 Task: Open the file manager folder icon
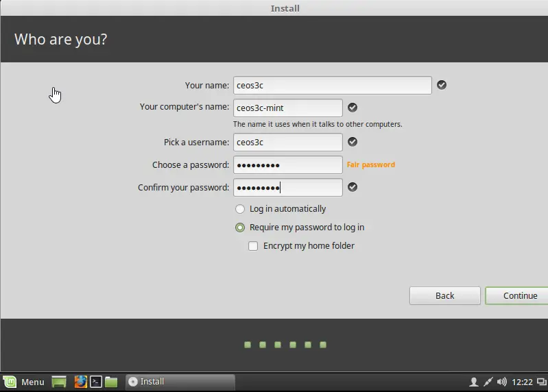pyautogui.click(x=111, y=382)
